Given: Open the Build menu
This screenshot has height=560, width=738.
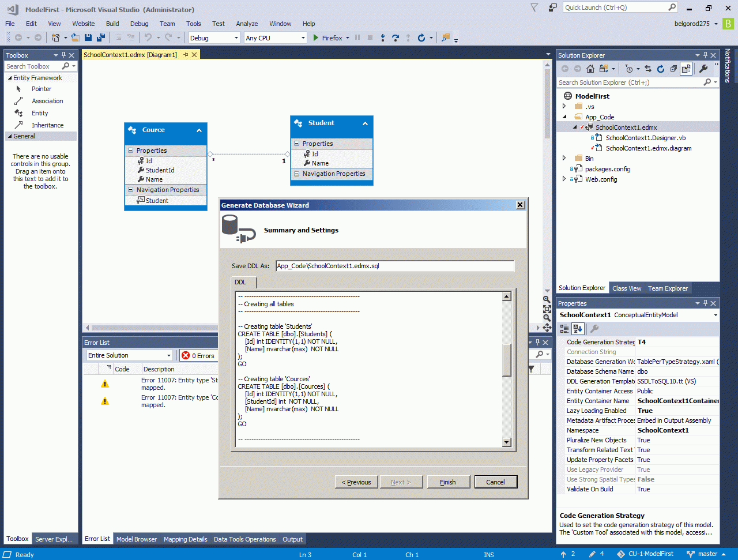Looking at the screenshot, I should (112, 24).
